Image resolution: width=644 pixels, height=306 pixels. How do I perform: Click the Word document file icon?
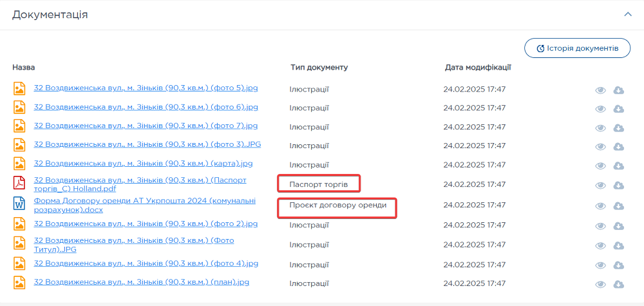[19, 205]
